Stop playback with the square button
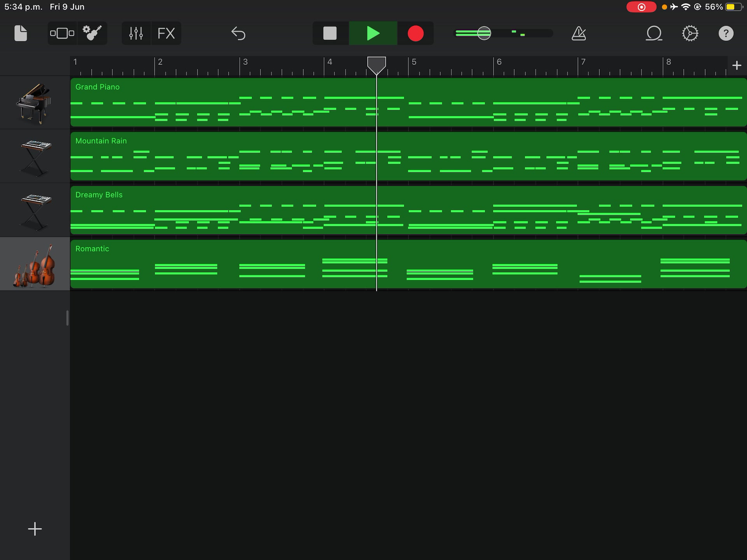 click(x=330, y=33)
